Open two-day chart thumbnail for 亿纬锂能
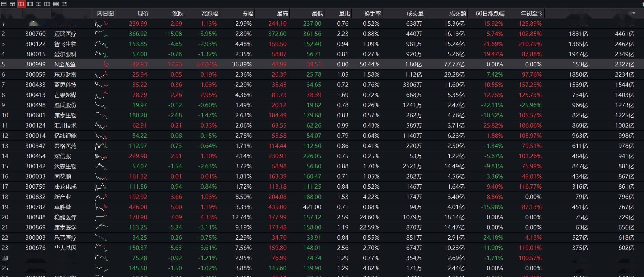This screenshot has width=644, height=277. (x=101, y=136)
